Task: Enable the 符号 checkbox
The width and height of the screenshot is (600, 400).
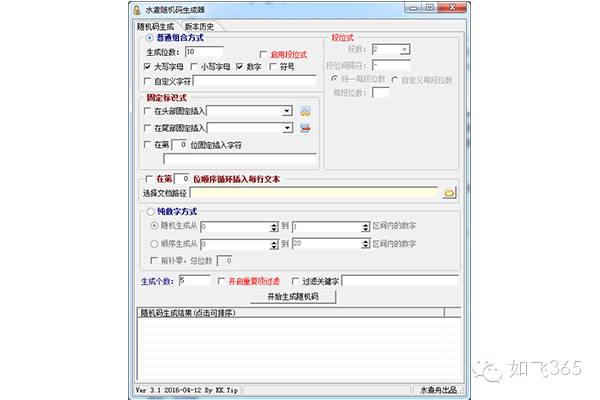Action: click(273, 67)
